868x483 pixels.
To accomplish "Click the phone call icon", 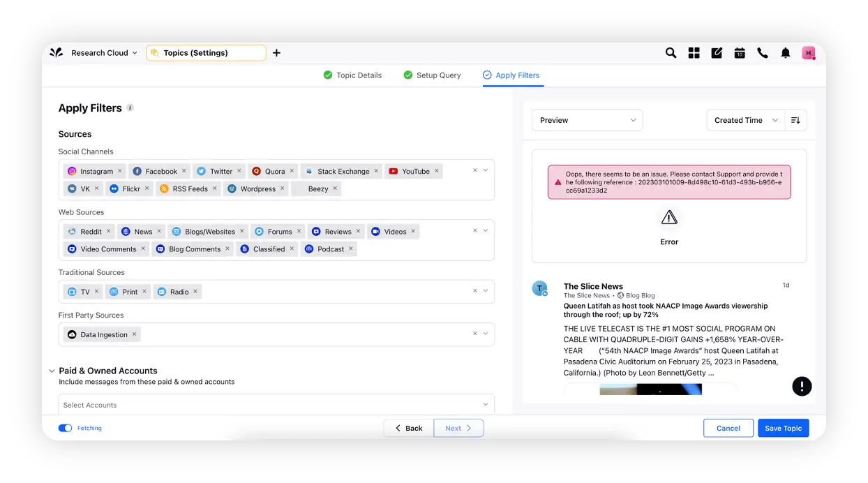I will 763,53.
